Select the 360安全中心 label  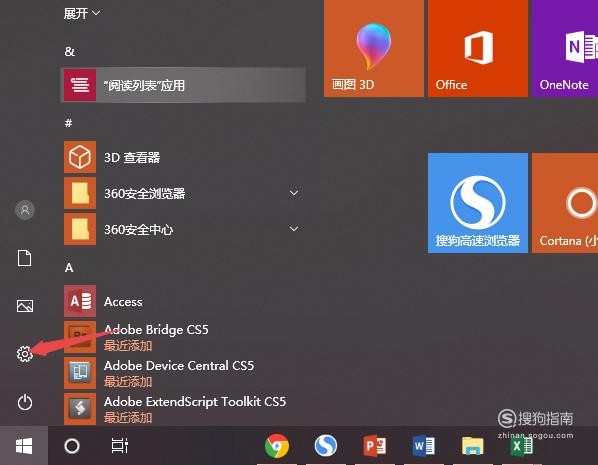pyautogui.click(x=138, y=229)
